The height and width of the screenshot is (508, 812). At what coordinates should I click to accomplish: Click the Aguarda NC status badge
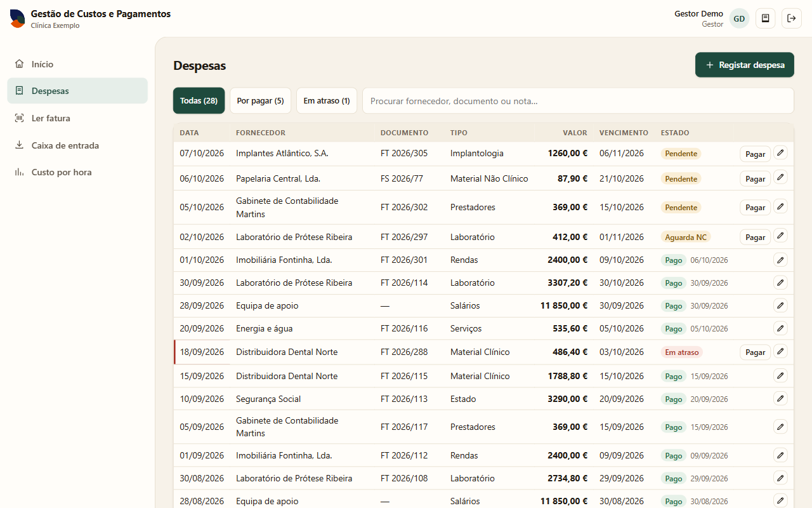click(686, 237)
